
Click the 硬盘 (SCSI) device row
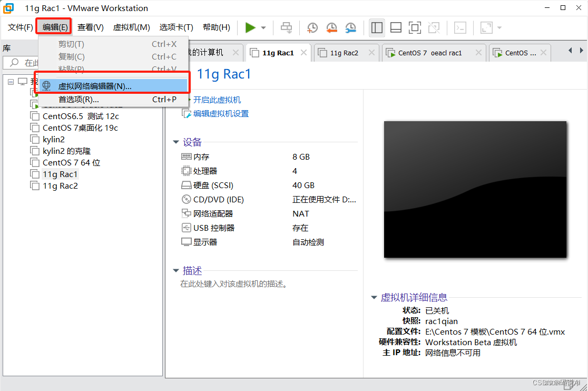(269, 185)
